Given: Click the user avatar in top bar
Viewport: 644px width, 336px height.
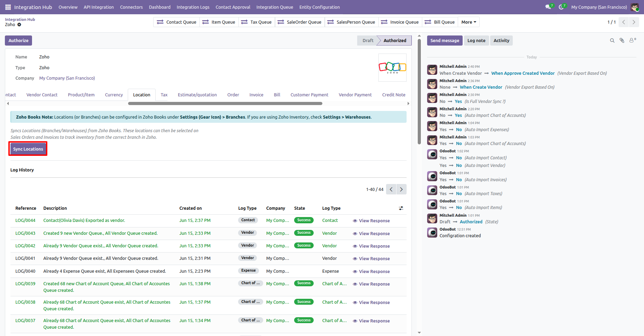Looking at the screenshot, I should pyautogui.click(x=635, y=7).
